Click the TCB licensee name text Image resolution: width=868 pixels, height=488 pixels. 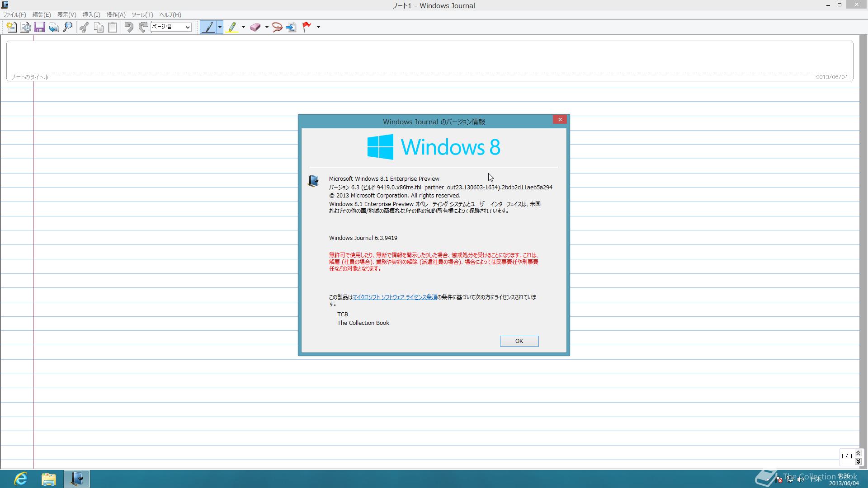pyautogui.click(x=343, y=314)
